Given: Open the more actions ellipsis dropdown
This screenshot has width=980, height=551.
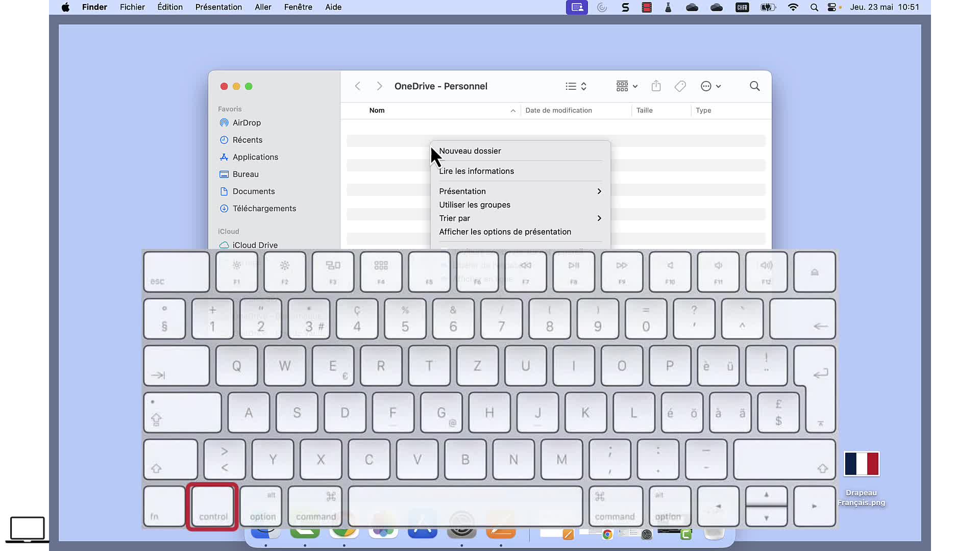Looking at the screenshot, I should 710,86.
